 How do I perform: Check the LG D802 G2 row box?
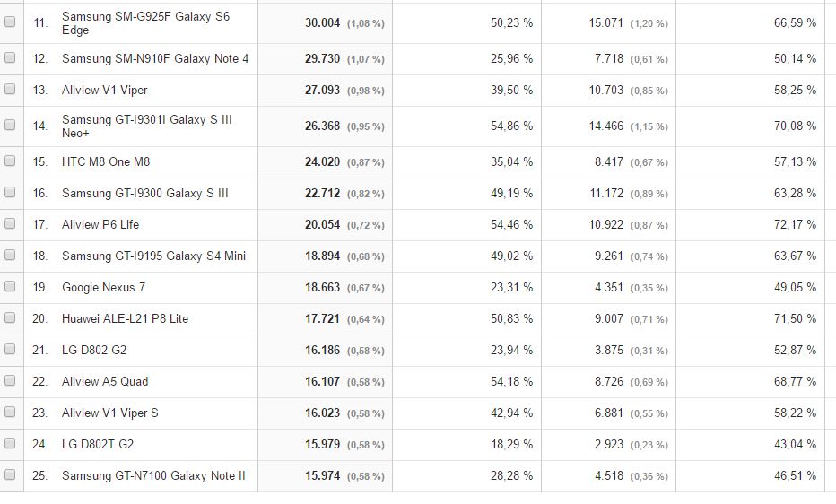tap(10, 350)
